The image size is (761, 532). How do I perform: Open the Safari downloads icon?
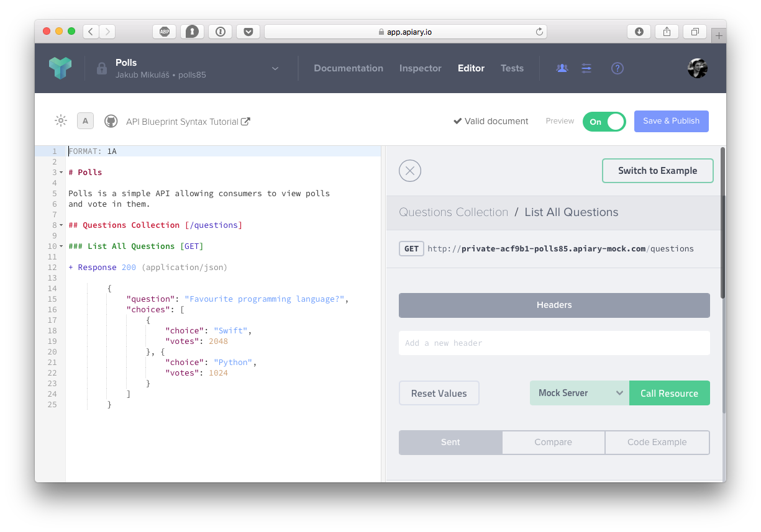pos(639,32)
